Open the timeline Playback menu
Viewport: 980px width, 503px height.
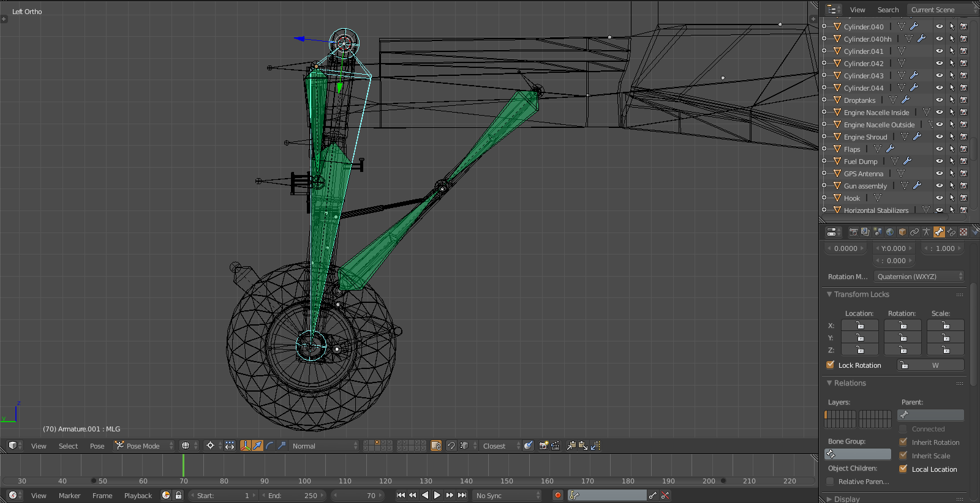pyautogui.click(x=138, y=496)
